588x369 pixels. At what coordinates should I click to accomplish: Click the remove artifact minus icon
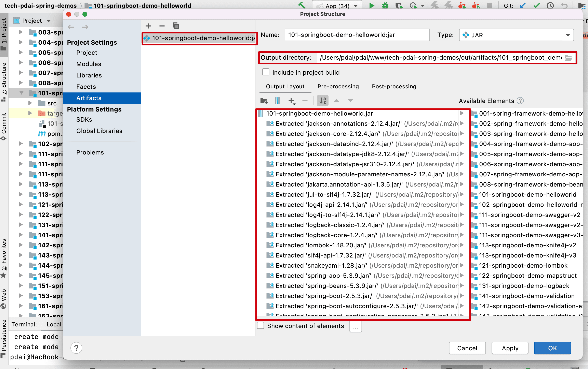pyautogui.click(x=162, y=26)
